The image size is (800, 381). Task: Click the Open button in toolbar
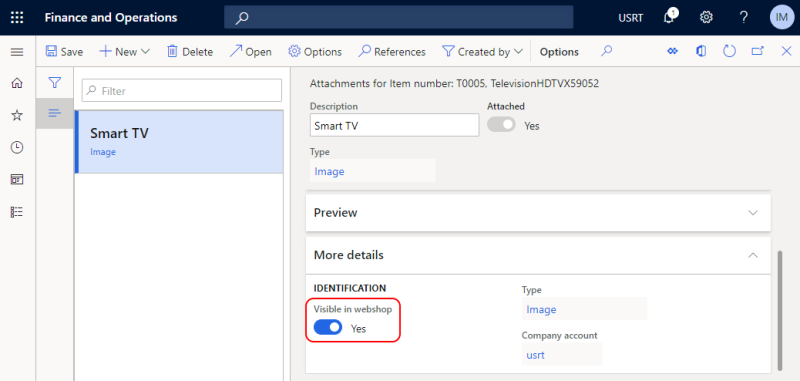(250, 52)
